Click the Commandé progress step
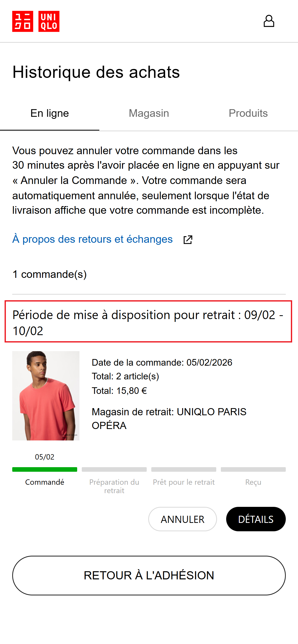Screen dimensions: 298x644 tap(45, 482)
